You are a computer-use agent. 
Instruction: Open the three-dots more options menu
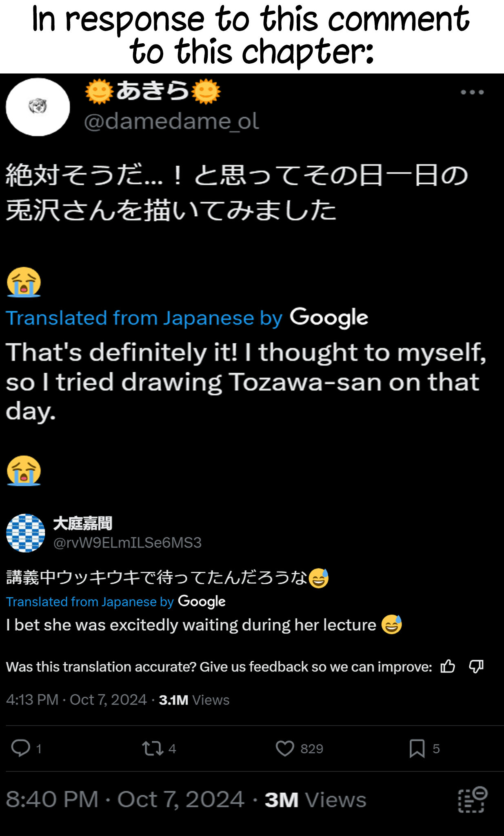[472, 93]
